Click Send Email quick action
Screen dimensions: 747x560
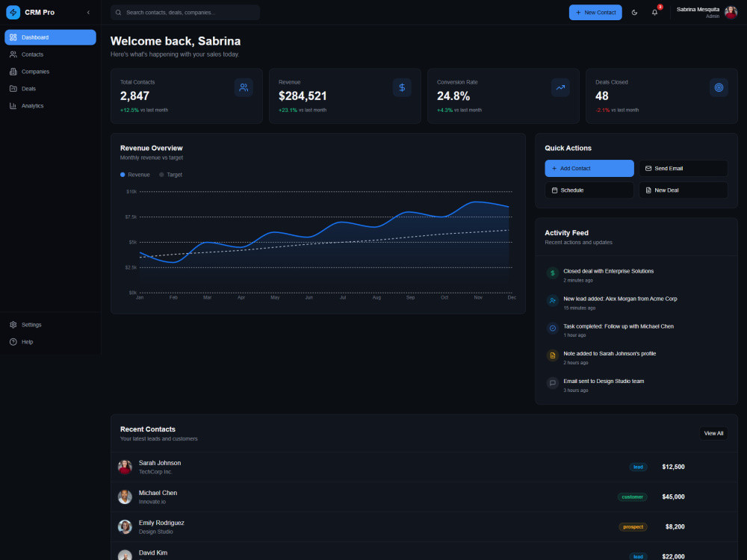pyautogui.click(x=684, y=169)
